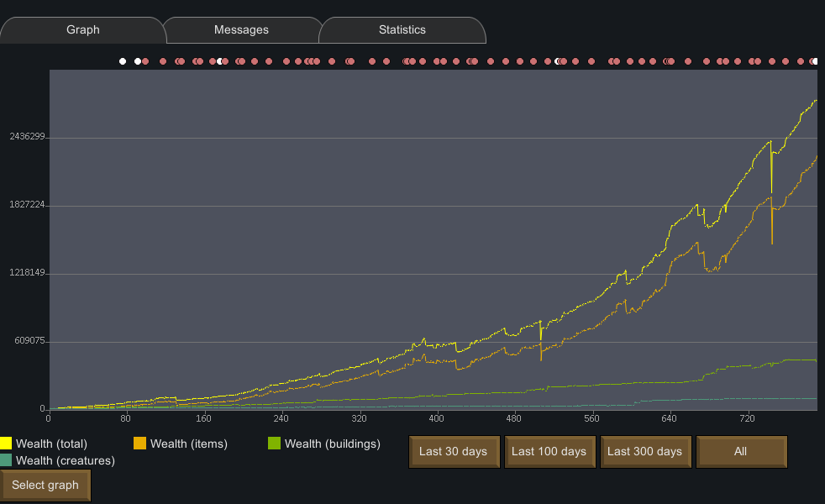Click the Last 100 days button

click(549, 451)
